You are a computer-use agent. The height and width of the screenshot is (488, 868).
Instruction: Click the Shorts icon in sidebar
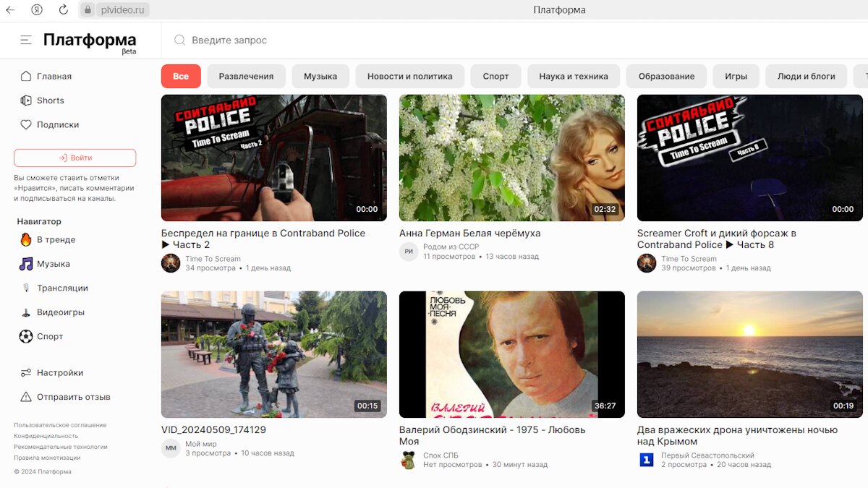(26, 100)
